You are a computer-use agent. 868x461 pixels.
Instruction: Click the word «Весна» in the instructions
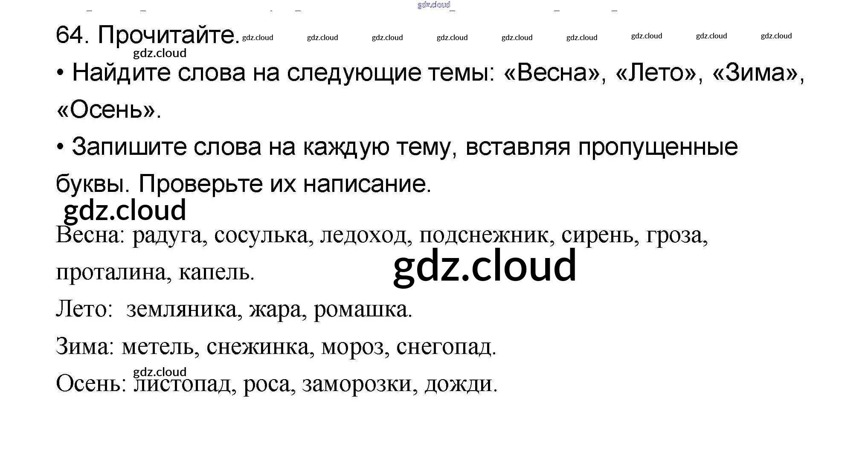(553, 72)
